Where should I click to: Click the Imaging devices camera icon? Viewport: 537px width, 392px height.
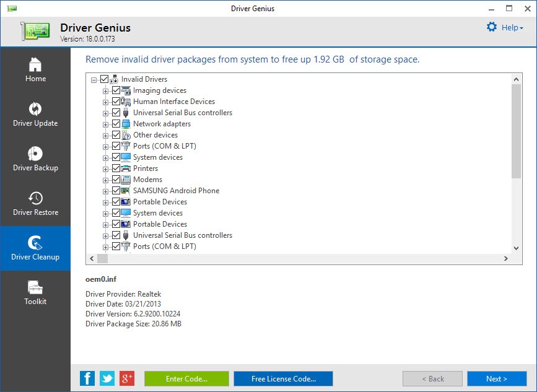pyautogui.click(x=126, y=90)
